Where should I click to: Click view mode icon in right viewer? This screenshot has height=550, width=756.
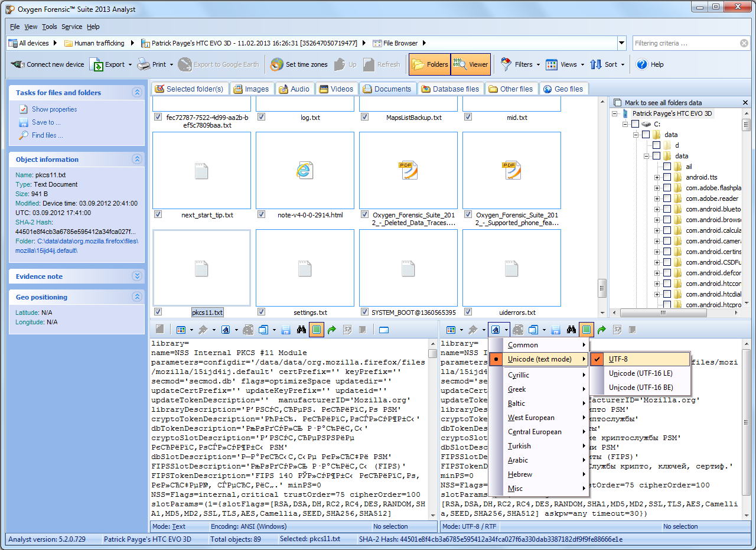click(451, 330)
